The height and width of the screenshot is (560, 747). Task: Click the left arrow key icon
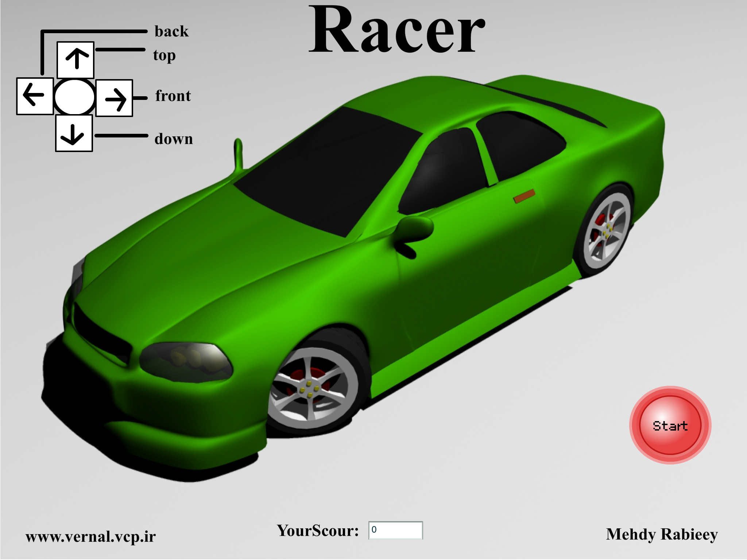(35, 96)
